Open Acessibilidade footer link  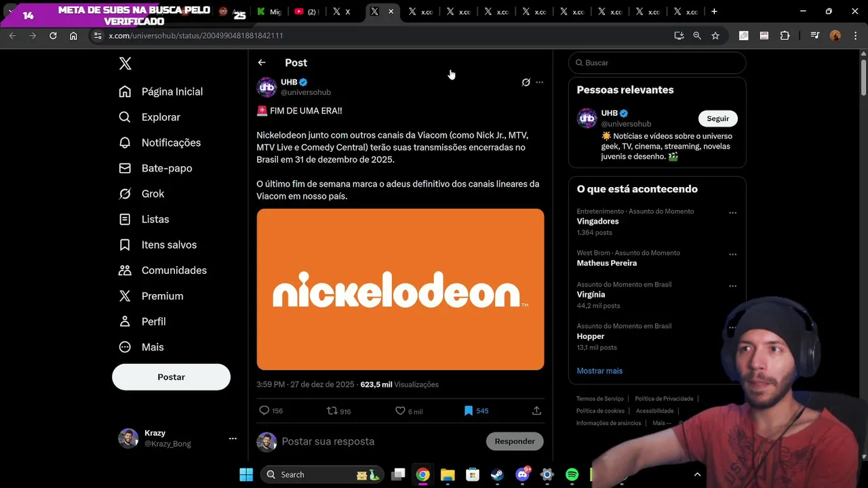[x=654, y=411]
